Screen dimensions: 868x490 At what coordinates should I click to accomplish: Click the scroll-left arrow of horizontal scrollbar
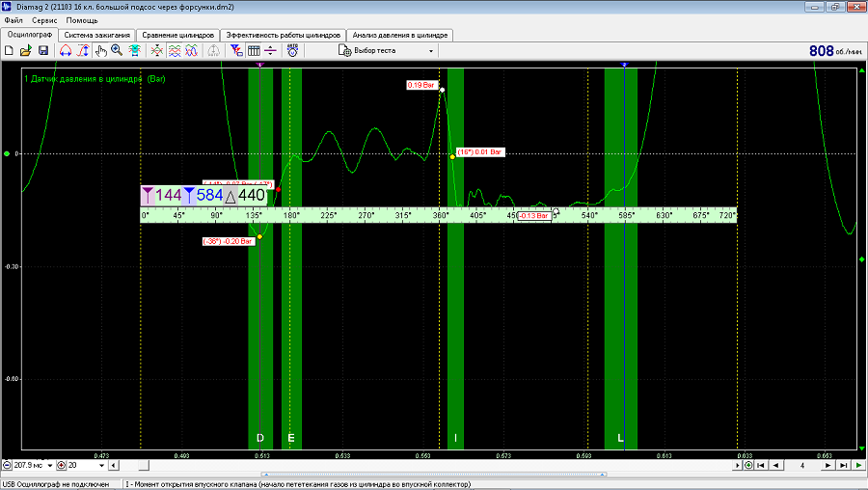click(x=114, y=465)
